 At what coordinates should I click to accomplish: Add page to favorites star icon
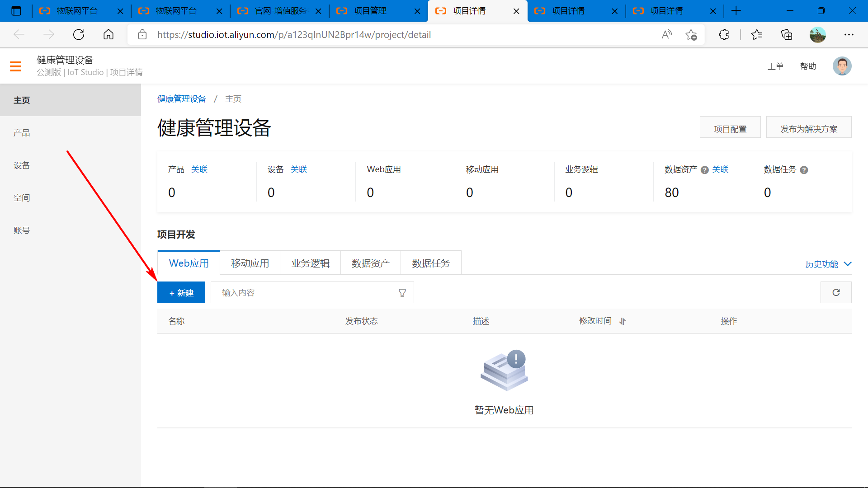click(x=691, y=35)
